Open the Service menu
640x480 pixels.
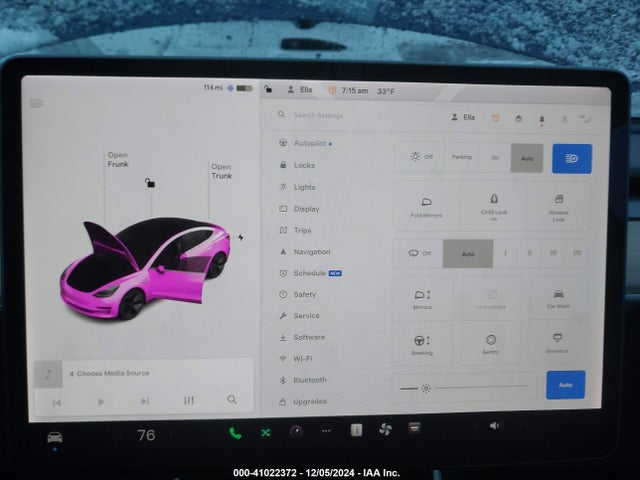[299, 316]
